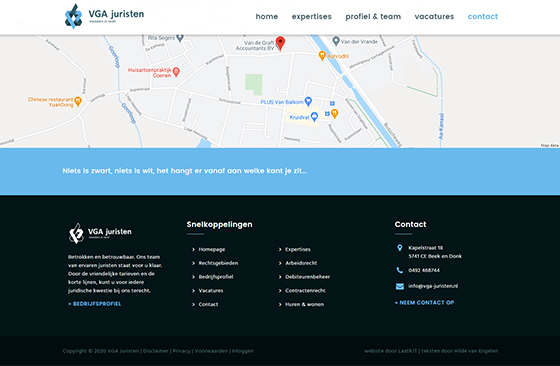Image resolution: width=560 pixels, height=366 pixels.
Task: Open the BEDRIJFSPROFIEL link
Action: coord(95,304)
